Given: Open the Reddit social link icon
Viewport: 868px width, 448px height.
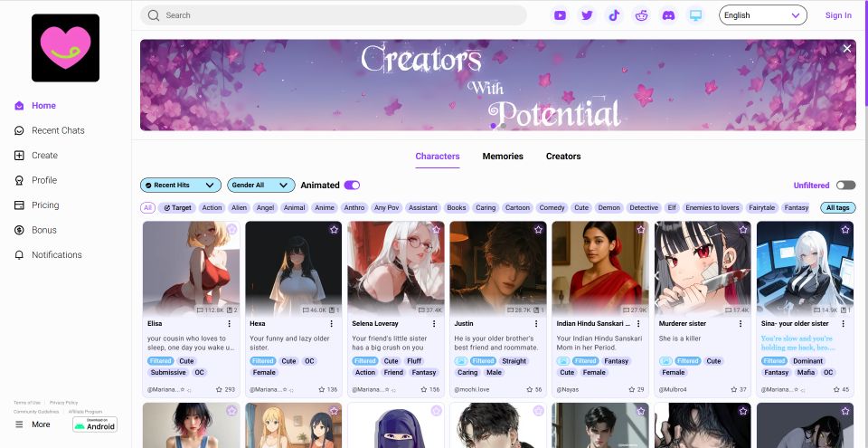Looking at the screenshot, I should [641, 15].
